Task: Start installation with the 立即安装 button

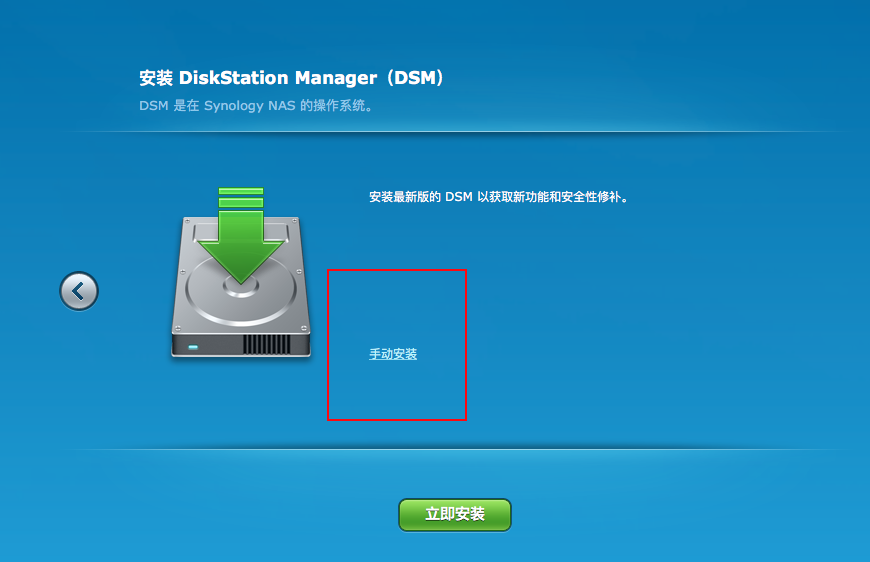Action: [455, 514]
